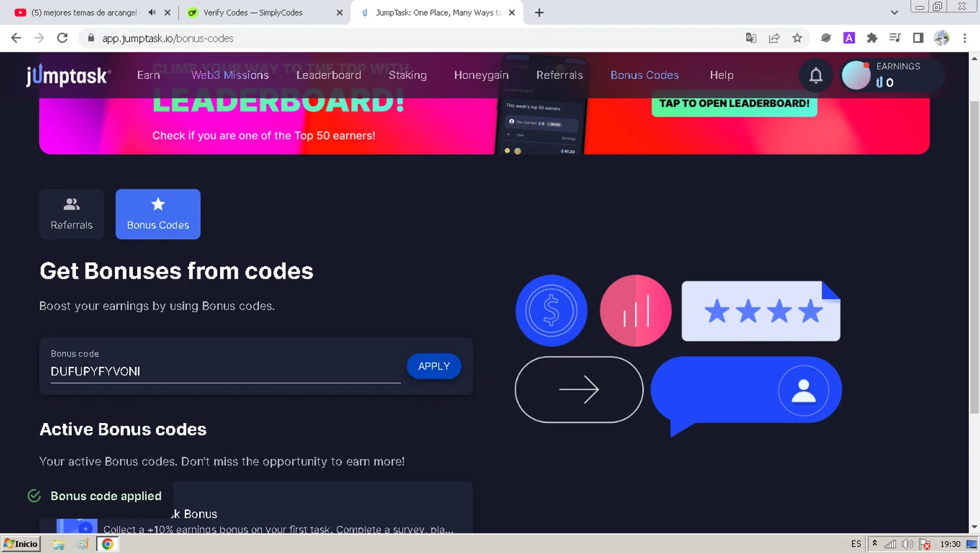
Task: Open the purple A extension
Action: tap(849, 38)
